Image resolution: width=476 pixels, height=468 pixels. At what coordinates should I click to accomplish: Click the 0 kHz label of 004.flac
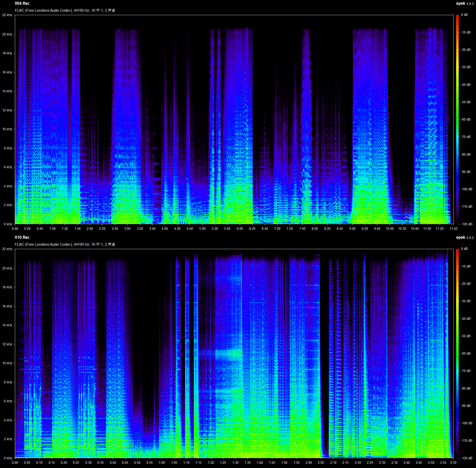click(x=8, y=224)
